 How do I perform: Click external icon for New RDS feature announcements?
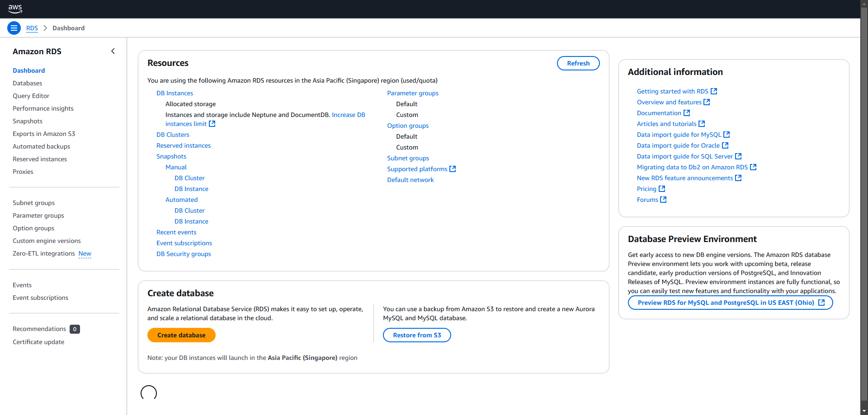click(x=738, y=178)
